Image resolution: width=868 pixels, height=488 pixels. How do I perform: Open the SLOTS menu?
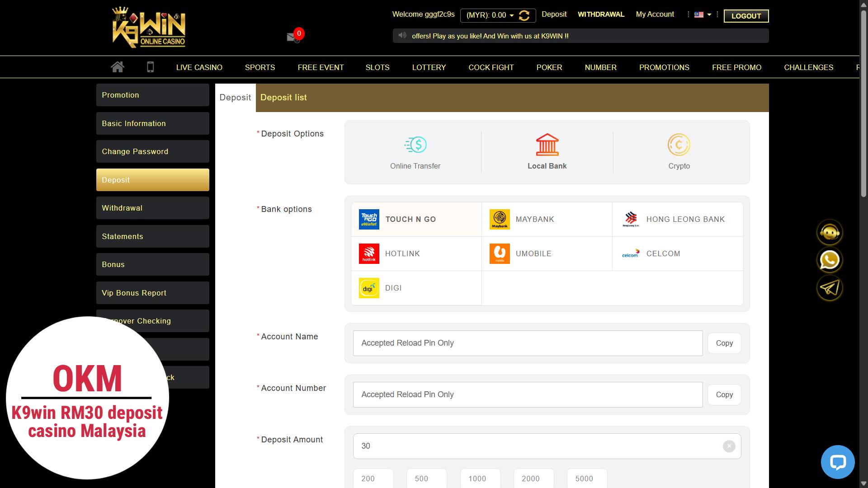(x=377, y=67)
